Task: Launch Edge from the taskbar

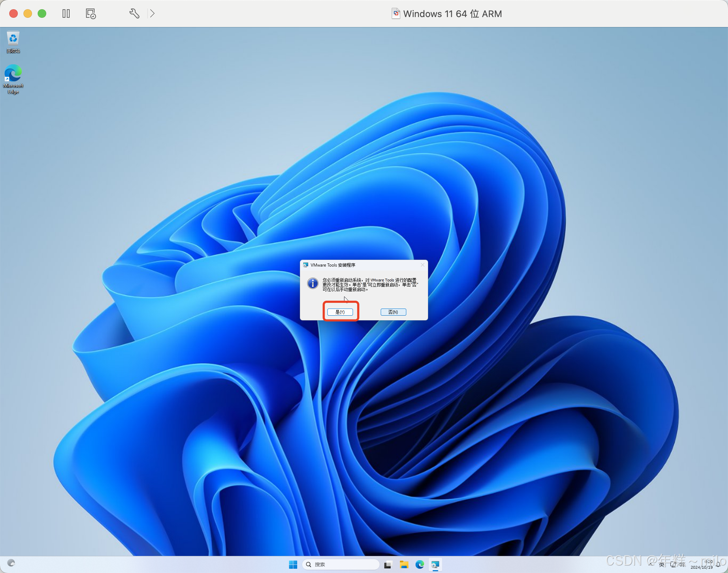Action: click(x=420, y=564)
